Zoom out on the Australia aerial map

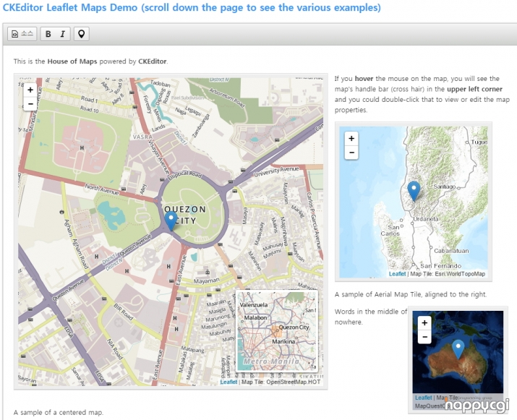pos(424,337)
